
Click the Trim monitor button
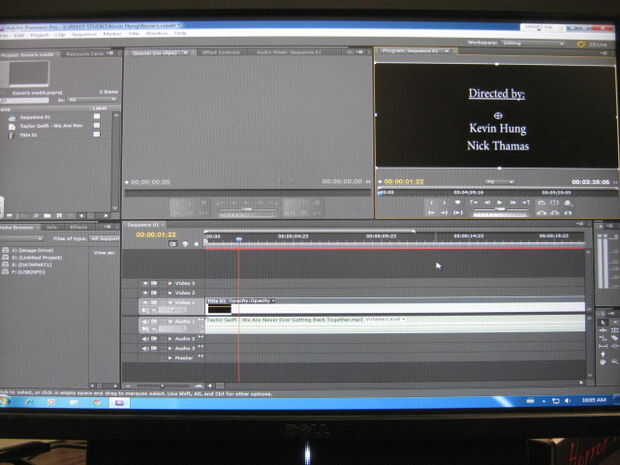568,212
